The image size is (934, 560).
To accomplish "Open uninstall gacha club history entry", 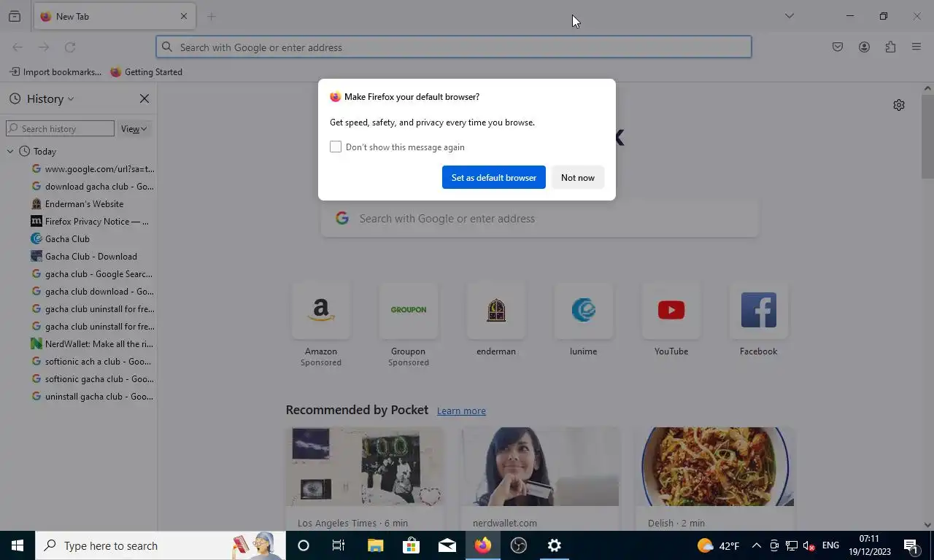I will 93,397.
